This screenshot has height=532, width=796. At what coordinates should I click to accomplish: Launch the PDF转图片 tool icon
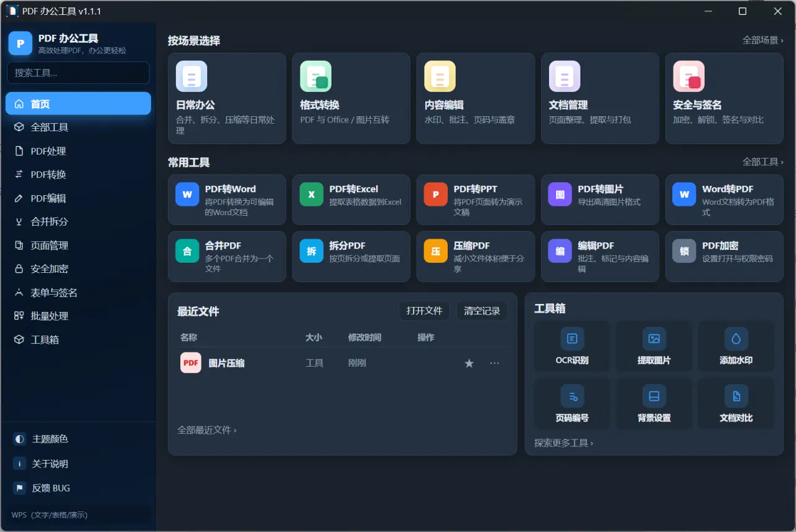tap(560, 195)
